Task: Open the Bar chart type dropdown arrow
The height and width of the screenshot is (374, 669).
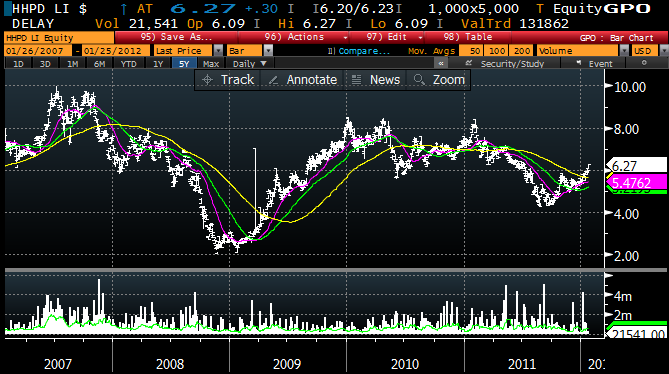Action: (x=268, y=51)
